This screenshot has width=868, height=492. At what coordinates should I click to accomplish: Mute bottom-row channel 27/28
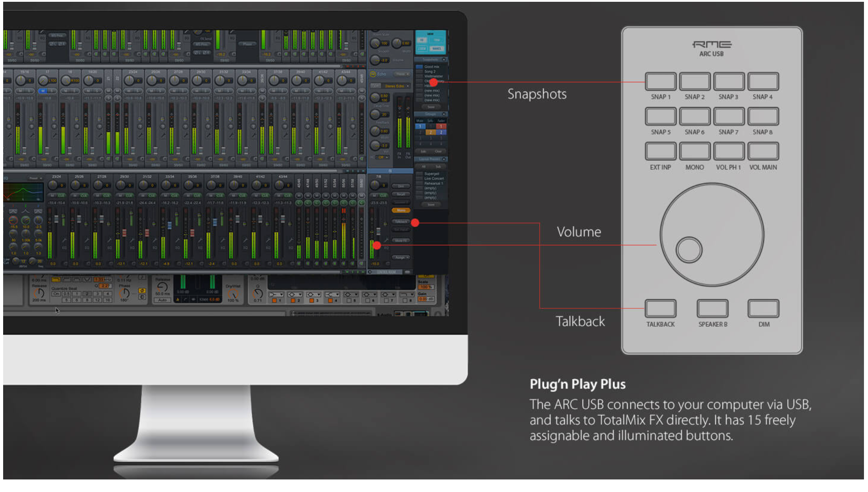97,196
